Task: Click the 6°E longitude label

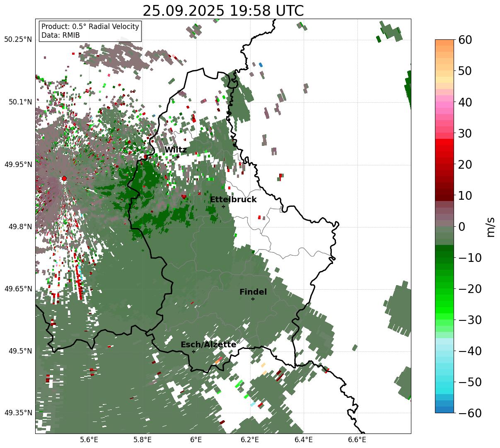Action: 196,440
